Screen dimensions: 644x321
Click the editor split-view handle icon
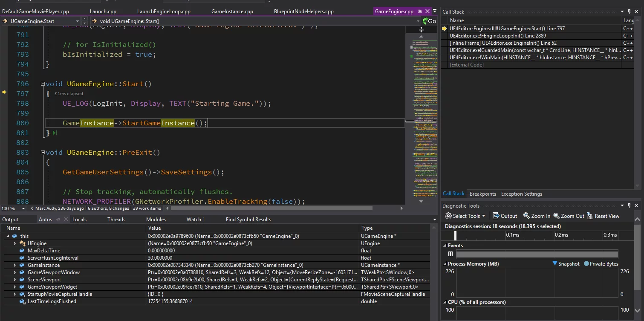421,29
